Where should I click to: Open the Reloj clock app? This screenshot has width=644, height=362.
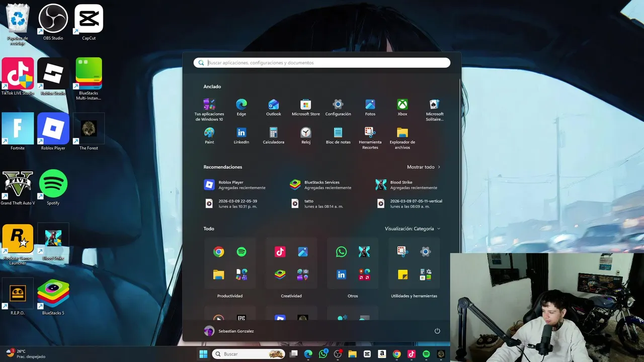(306, 136)
